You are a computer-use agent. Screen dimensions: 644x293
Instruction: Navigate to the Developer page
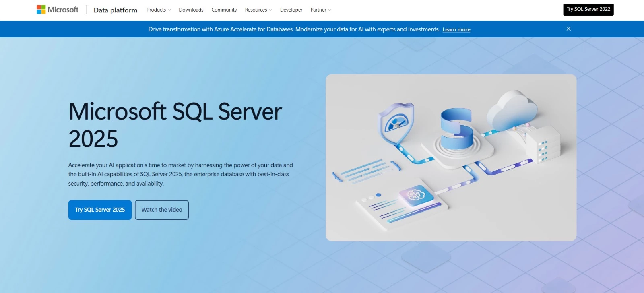[291, 10]
